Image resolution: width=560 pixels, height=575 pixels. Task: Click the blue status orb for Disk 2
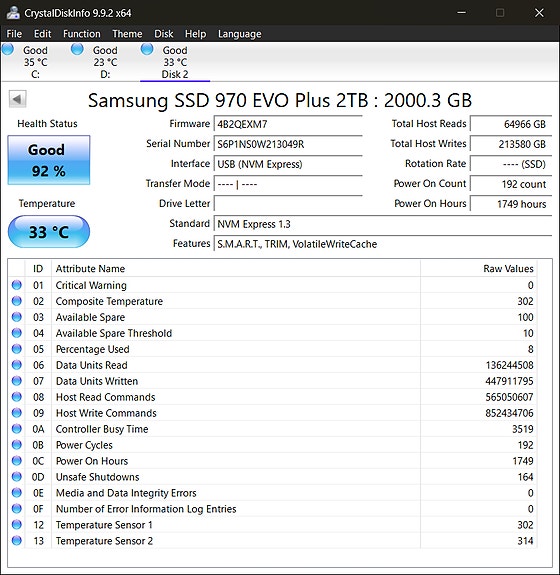tap(147, 49)
